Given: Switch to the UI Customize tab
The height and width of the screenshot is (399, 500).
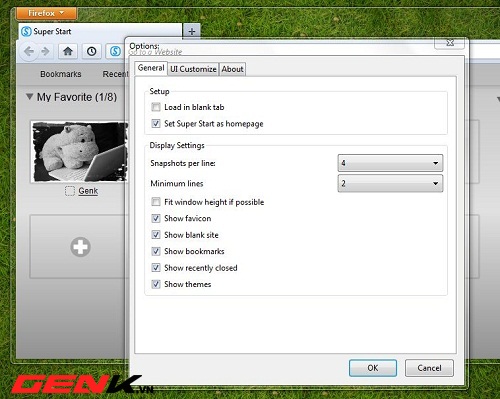Looking at the screenshot, I should coord(193,69).
